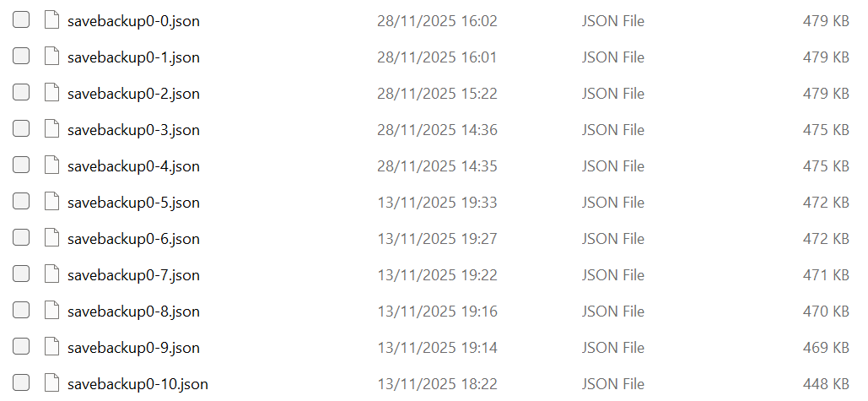The image size is (868, 401).
Task: Click the file icon for savebackup0-2.json
Action: (51, 94)
